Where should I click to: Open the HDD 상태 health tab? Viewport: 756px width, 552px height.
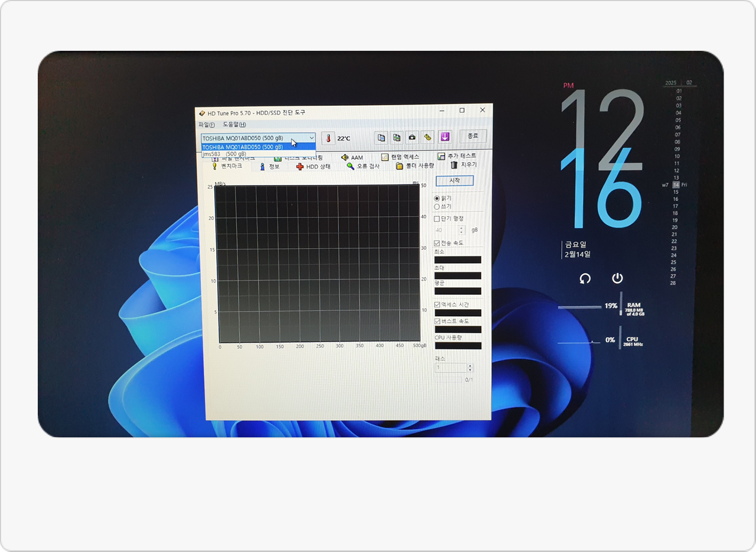[x=314, y=167]
